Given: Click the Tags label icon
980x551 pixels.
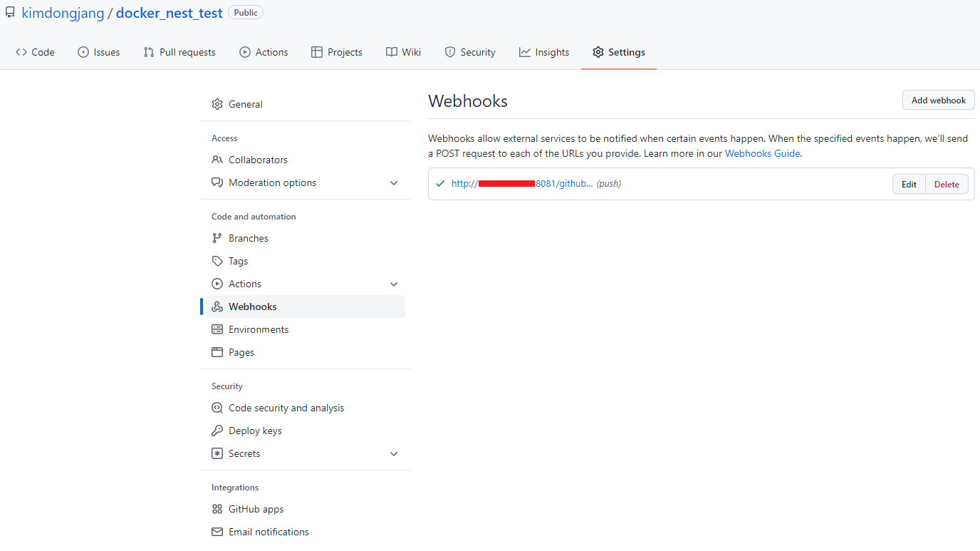Looking at the screenshot, I should [x=217, y=261].
